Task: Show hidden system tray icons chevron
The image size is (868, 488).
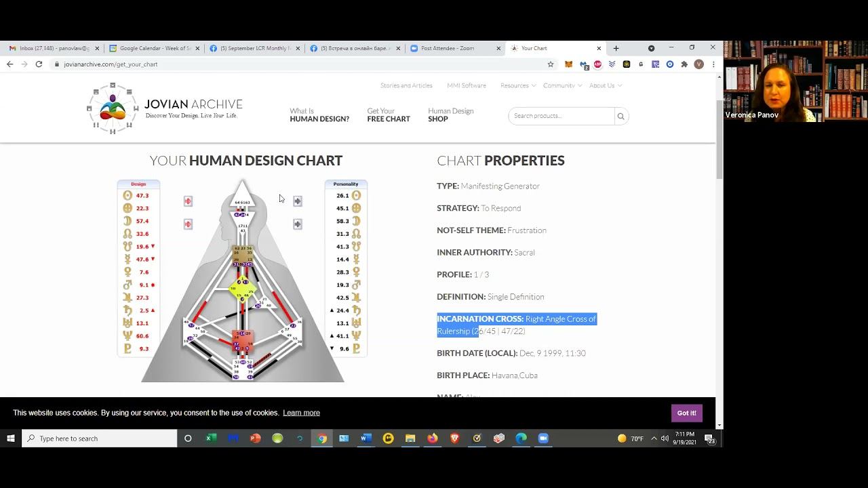Action: pos(654,439)
